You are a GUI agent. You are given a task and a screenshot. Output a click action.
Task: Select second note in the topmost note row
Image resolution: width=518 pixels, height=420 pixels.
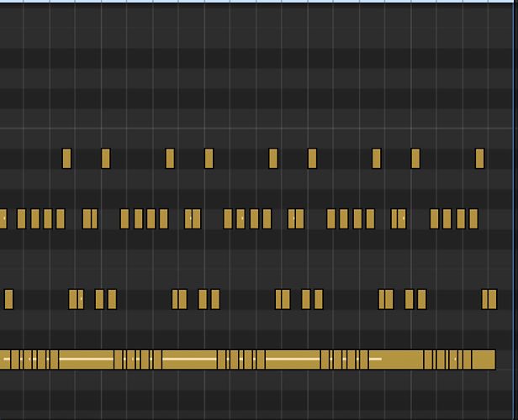click(x=105, y=159)
